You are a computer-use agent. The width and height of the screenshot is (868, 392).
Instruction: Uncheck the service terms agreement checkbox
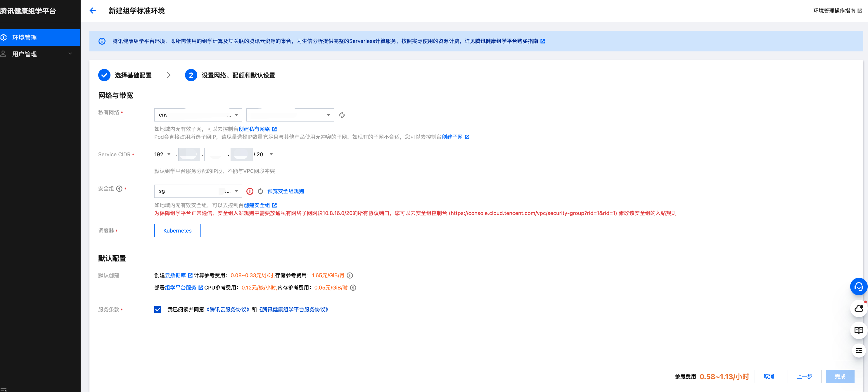[158, 310]
